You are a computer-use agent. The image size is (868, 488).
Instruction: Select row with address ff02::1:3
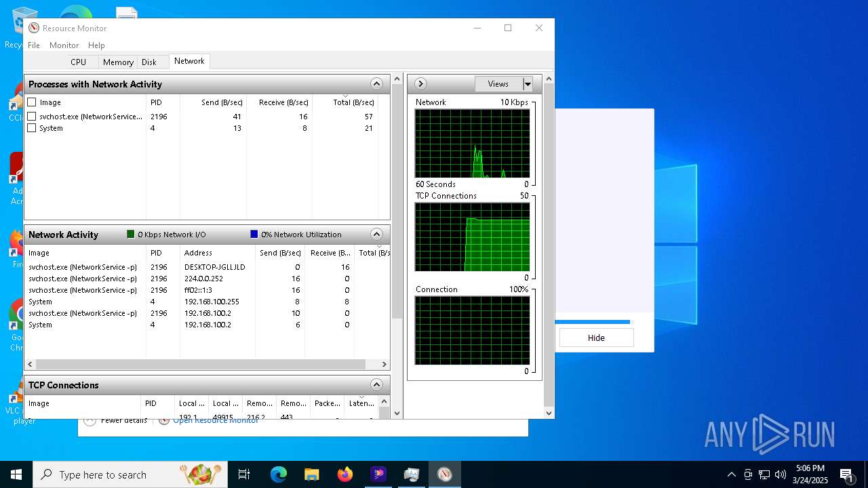click(207, 290)
